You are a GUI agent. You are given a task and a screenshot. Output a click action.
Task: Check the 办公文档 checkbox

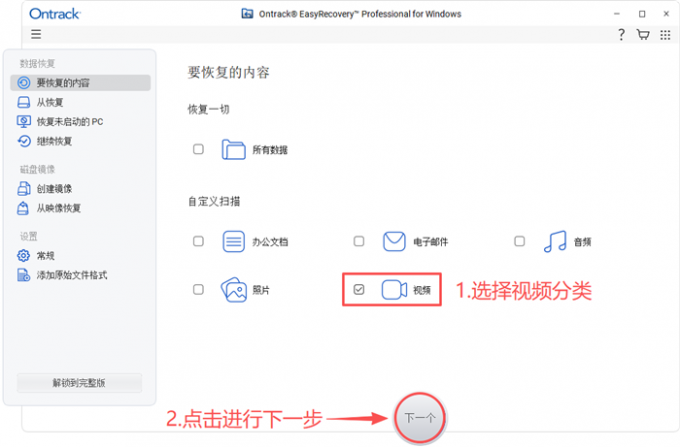(198, 241)
